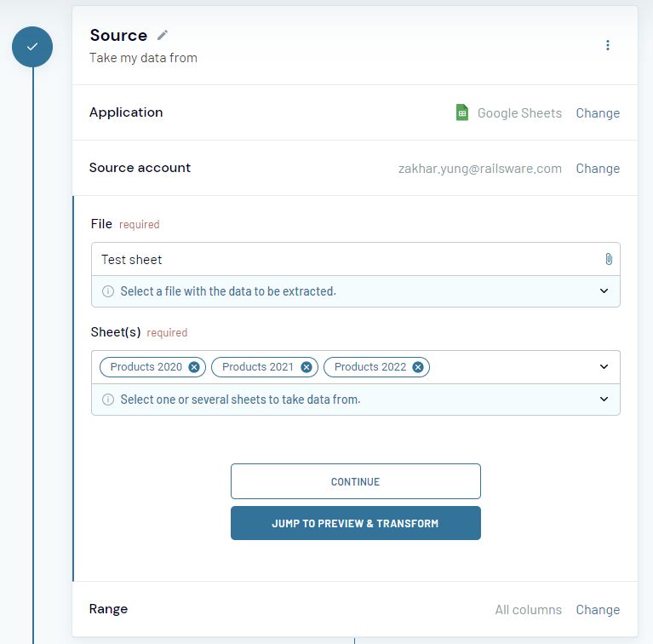This screenshot has height=644, width=653.
Task: Remove the Products 2020 sheet tag
Action: (x=193, y=367)
